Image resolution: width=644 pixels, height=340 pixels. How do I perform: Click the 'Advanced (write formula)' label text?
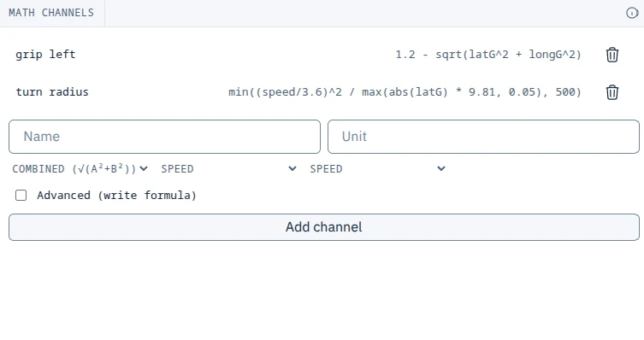coord(116,196)
